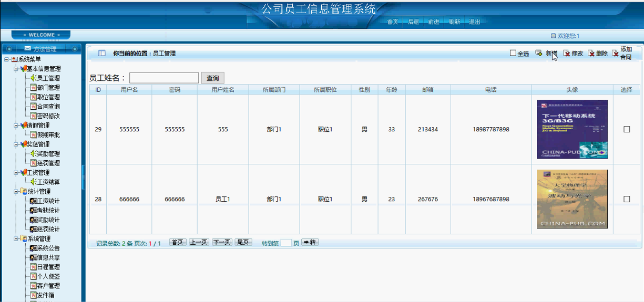Image resolution: width=644 pixels, height=302 pixels.
Task: Focus the 员工姓名 search input field
Action: [164, 78]
